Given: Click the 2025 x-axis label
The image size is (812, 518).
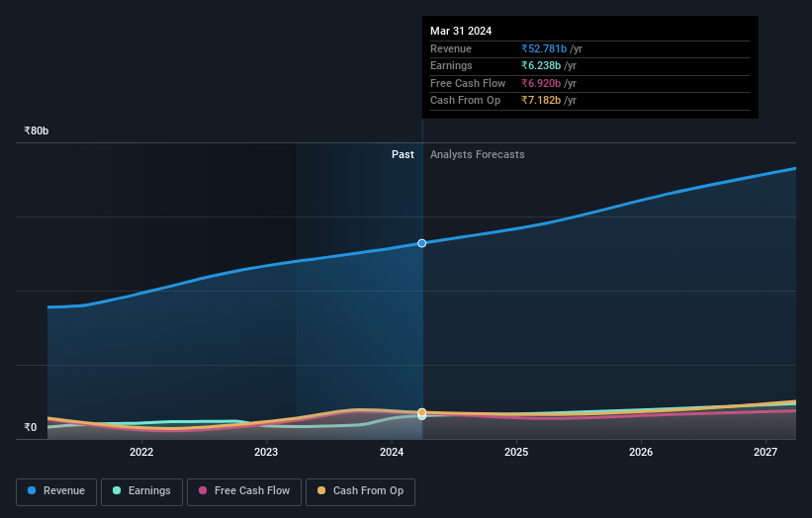Looking at the screenshot, I should pos(516,453).
